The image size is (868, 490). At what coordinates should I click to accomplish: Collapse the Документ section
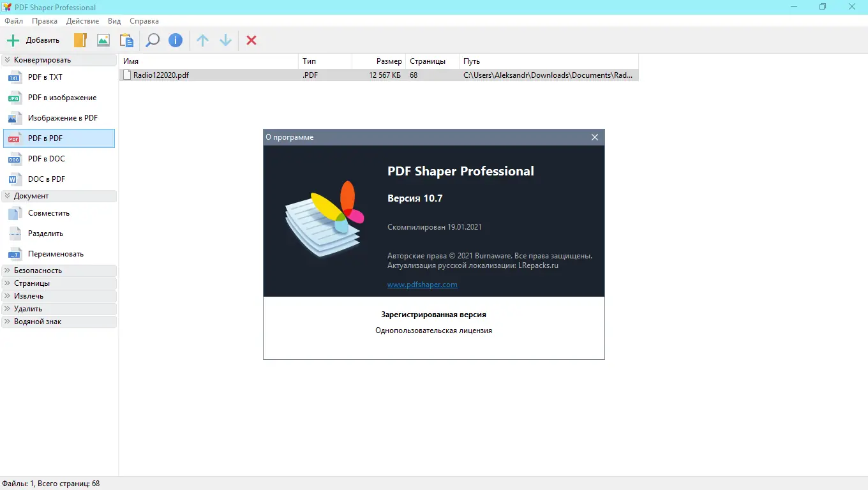tap(59, 196)
